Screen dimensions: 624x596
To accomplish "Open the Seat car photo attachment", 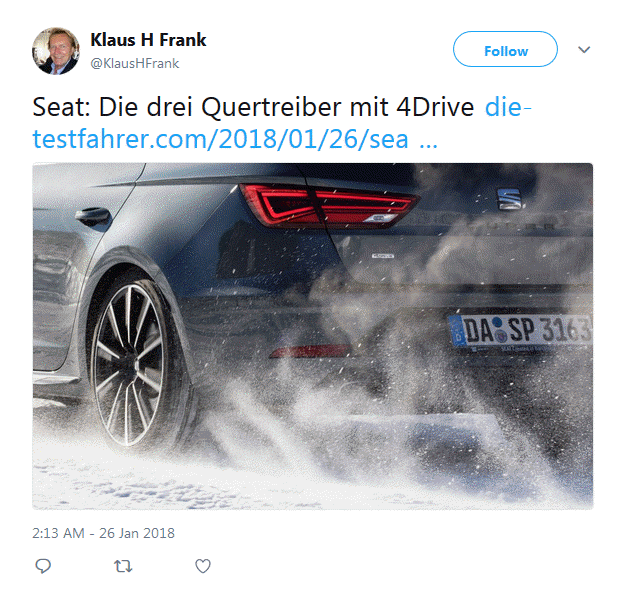I will click(x=312, y=336).
